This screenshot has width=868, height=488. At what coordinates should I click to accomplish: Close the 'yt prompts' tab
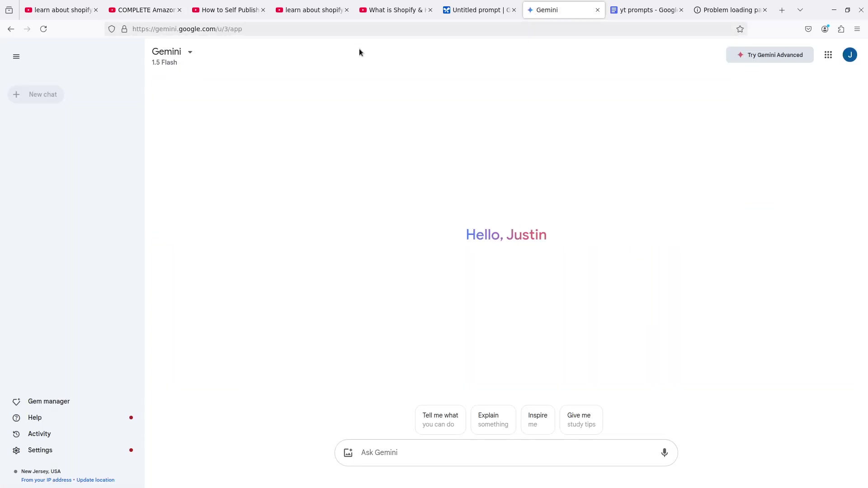coord(681,10)
